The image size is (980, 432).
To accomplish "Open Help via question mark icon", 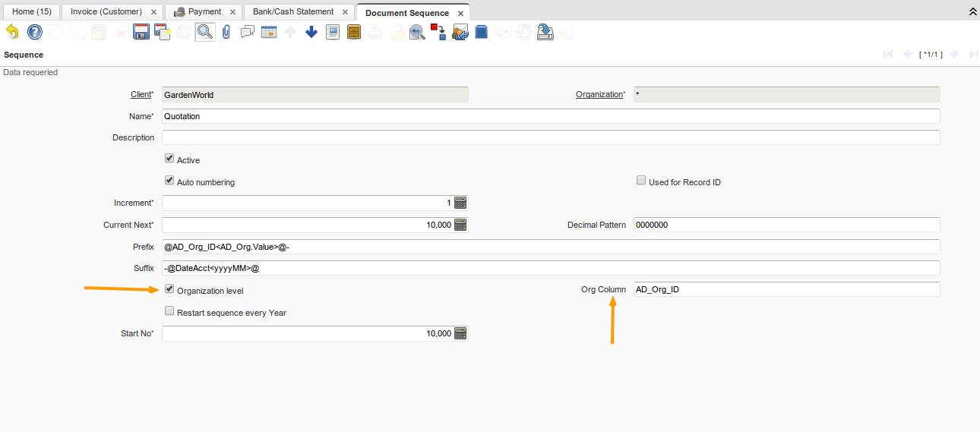I will click(x=34, y=32).
